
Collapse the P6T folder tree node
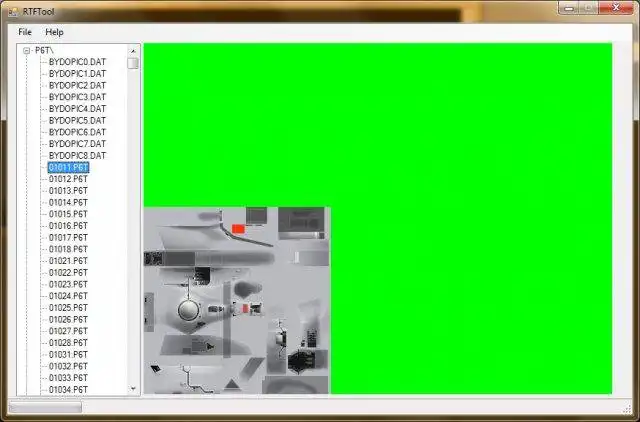pyautogui.click(x=27, y=51)
